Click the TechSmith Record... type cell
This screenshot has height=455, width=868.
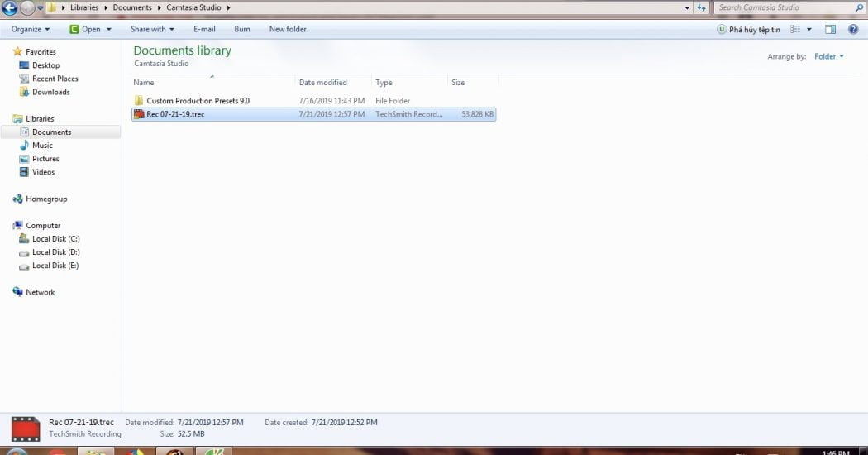[409, 114]
